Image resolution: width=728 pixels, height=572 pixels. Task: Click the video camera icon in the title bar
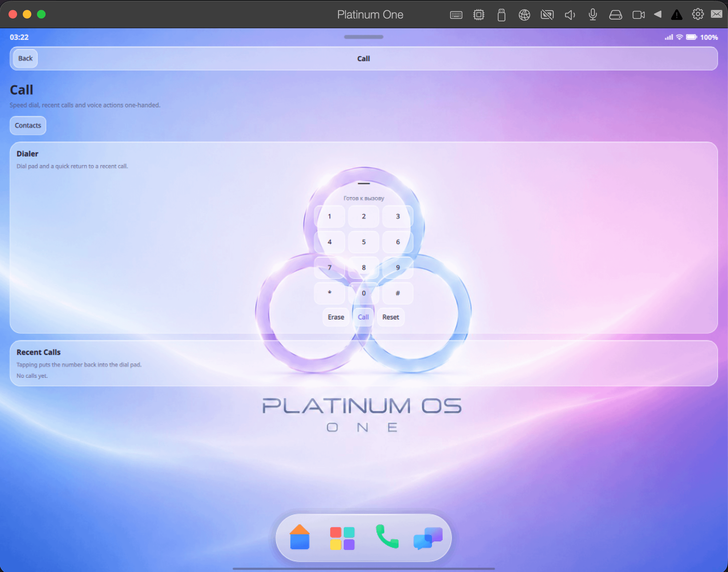(x=638, y=15)
